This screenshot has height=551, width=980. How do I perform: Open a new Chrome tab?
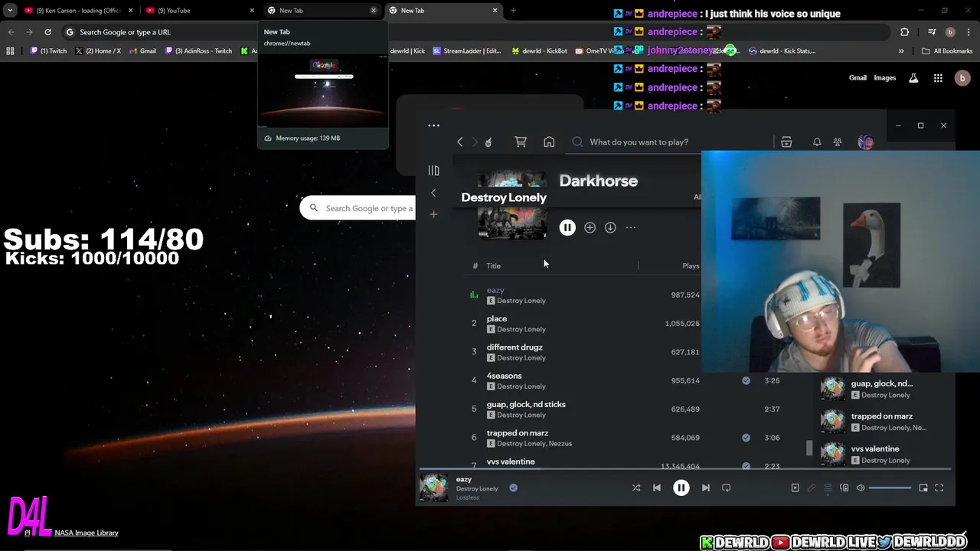tap(513, 11)
